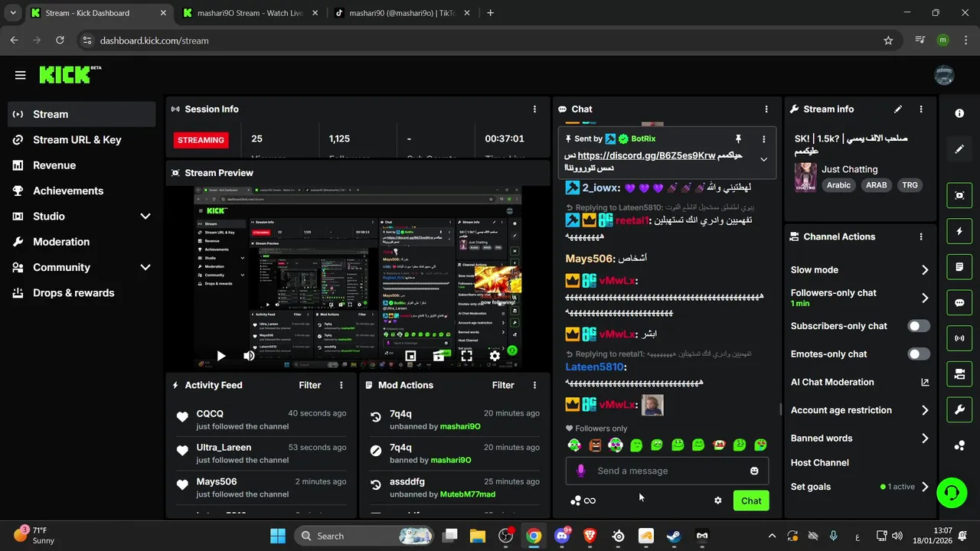Open Chat panel three-dot menu

[x=766, y=109]
